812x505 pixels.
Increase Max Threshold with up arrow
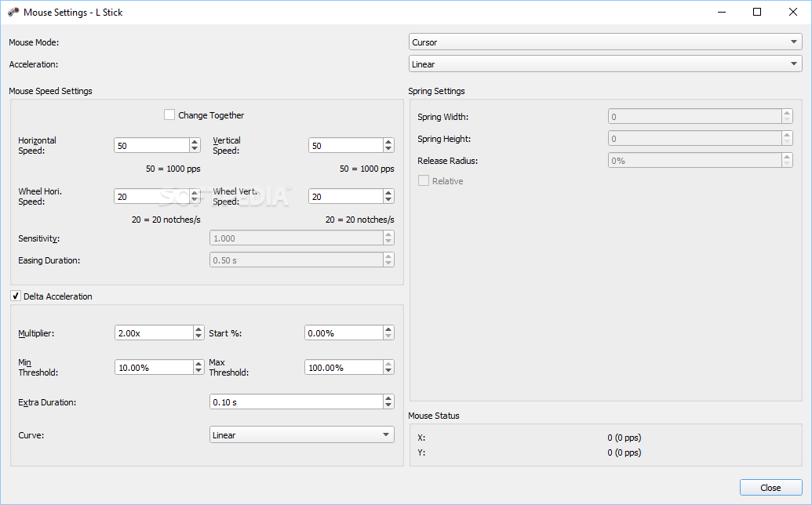388,364
